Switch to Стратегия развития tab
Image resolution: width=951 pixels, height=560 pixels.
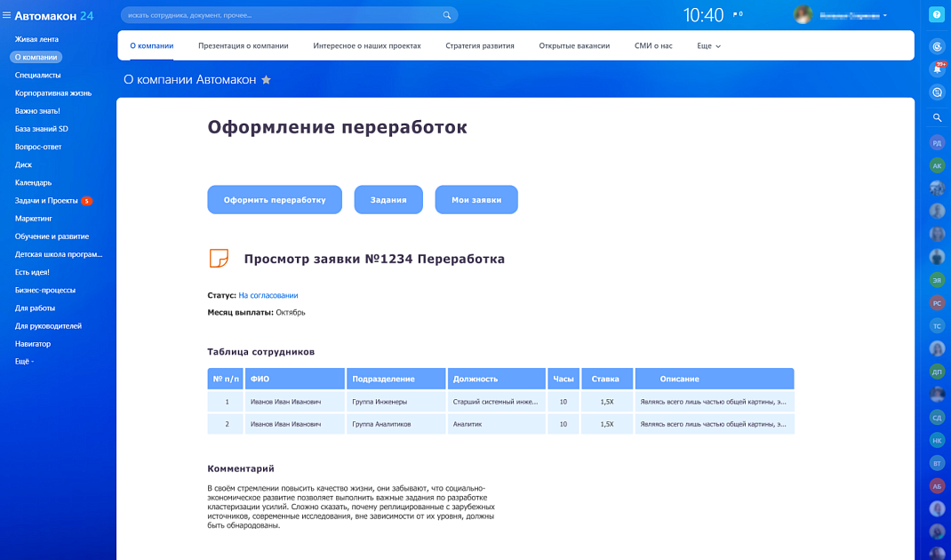coord(480,45)
